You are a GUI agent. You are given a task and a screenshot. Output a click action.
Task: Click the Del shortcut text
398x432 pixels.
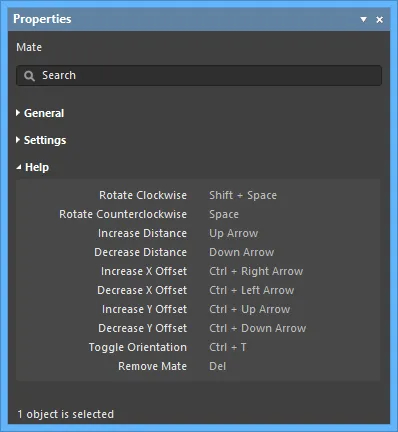[218, 366]
